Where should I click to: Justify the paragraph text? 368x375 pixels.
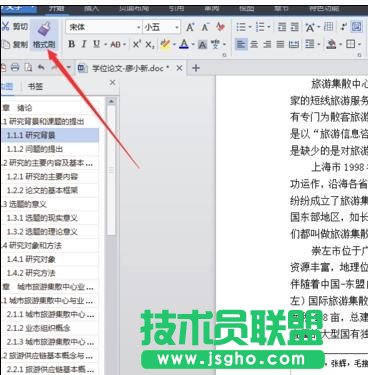pyautogui.click(x=280, y=44)
